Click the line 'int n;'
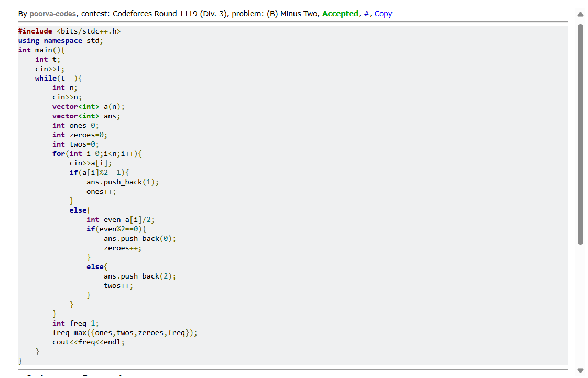The height and width of the screenshot is (378, 588). coord(65,87)
